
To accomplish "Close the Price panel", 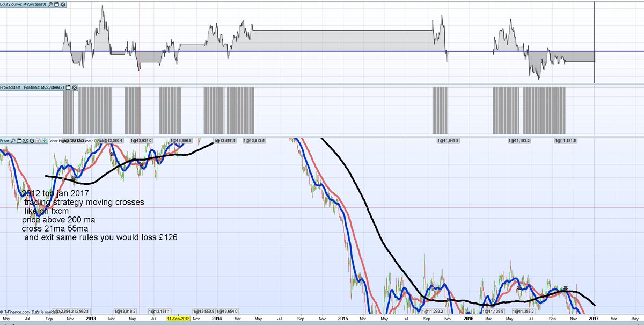I will pyautogui.click(x=32, y=141).
